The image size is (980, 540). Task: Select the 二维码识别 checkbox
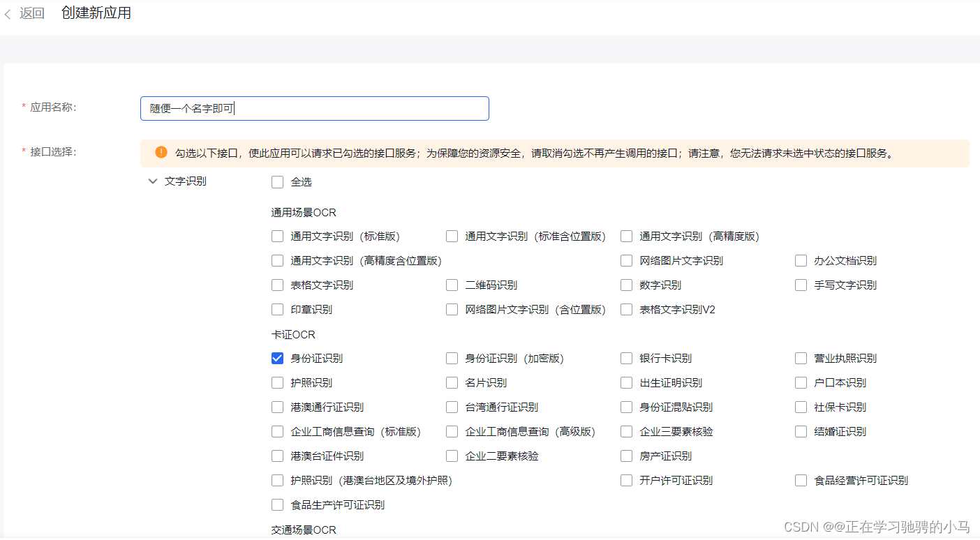[452, 285]
